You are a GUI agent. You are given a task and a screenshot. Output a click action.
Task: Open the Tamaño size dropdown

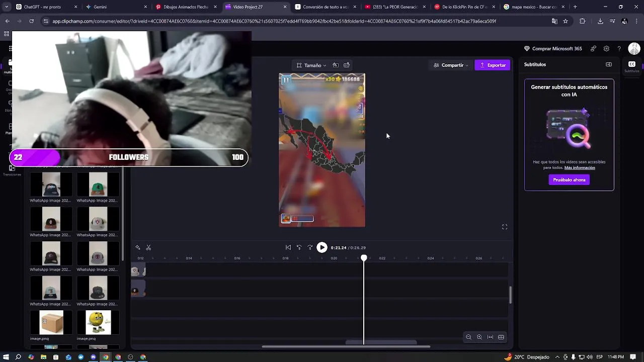311,65
